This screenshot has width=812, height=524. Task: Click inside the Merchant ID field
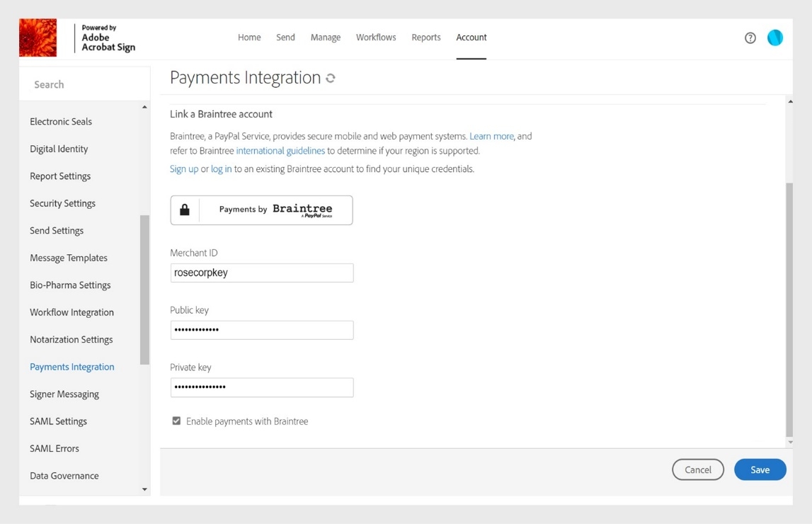pos(261,273)
